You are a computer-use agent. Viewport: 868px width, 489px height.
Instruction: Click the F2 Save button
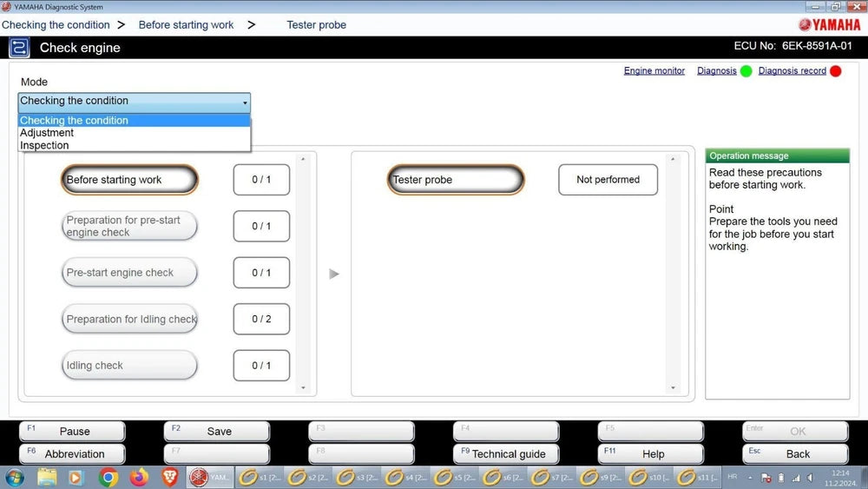216,431
